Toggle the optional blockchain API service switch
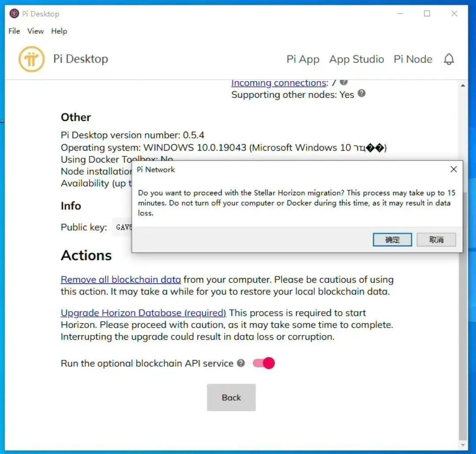The image size is (476, 454). click(x=264, y=363)
